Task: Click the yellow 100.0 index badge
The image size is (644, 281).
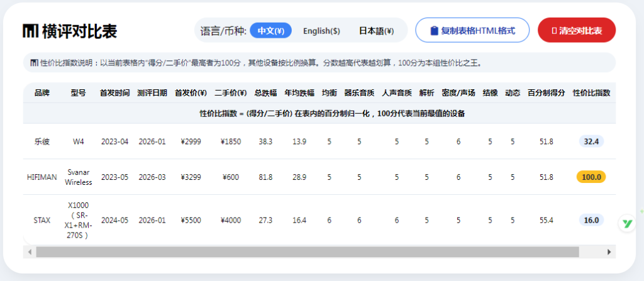Action: tap(591, 177)
